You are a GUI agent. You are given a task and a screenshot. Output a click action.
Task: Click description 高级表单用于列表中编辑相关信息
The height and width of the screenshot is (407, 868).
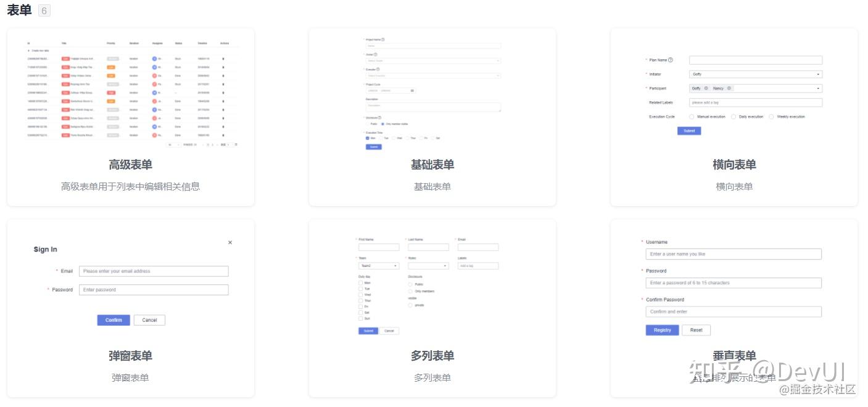tap(130, 186)
